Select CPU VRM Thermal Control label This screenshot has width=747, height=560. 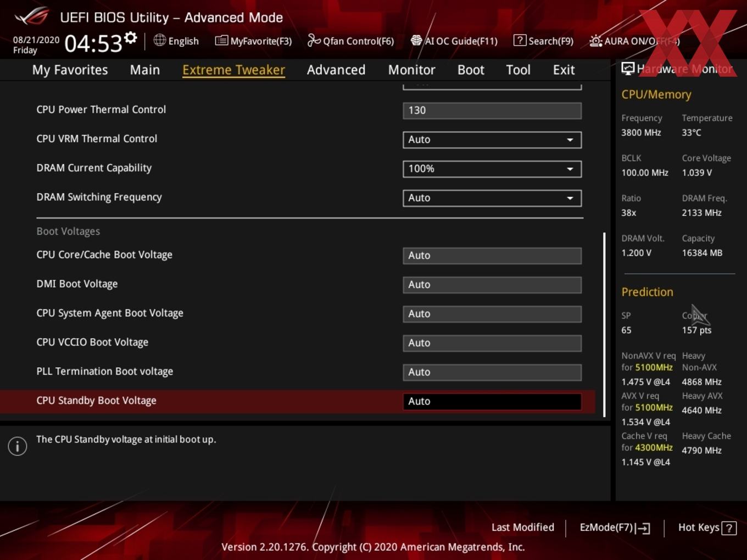(97, 138)
